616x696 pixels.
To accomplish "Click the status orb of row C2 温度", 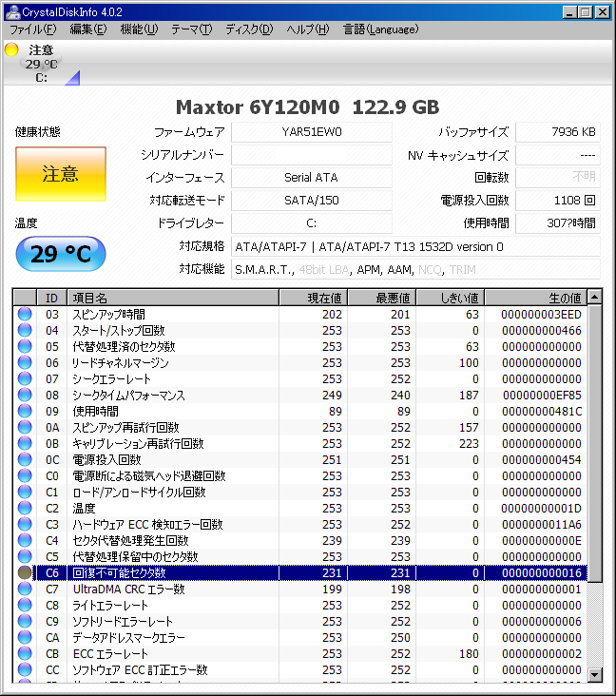I will click(25, 508).
